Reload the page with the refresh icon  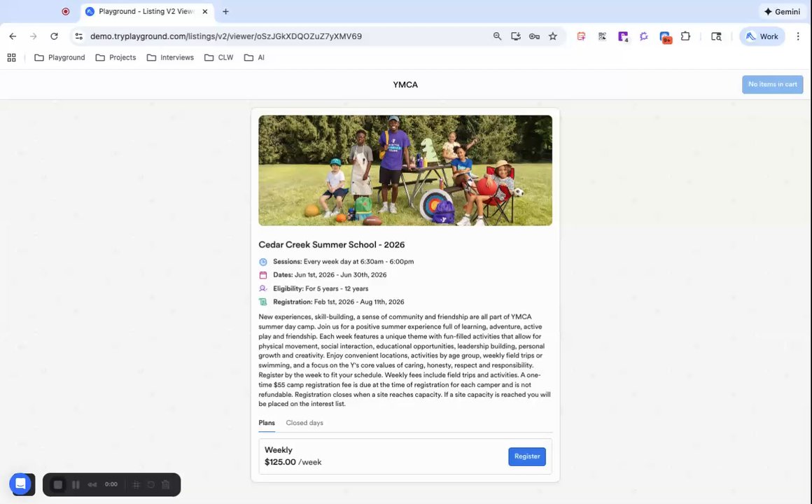[x=54, y=36]
